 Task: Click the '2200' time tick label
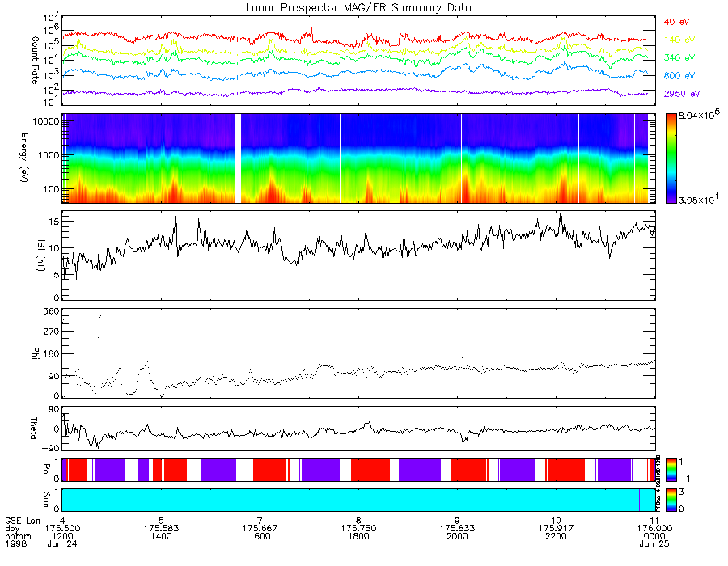(556, 536)
